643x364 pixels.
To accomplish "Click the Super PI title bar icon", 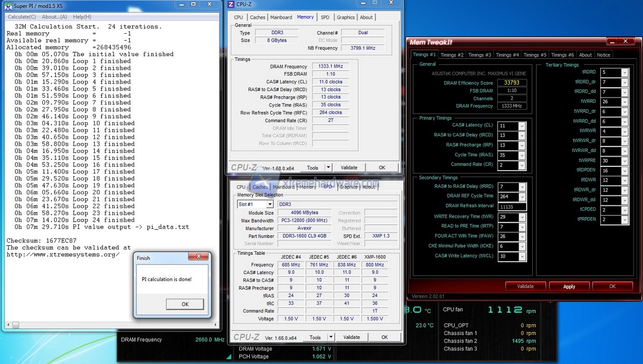I will point(8,6).
